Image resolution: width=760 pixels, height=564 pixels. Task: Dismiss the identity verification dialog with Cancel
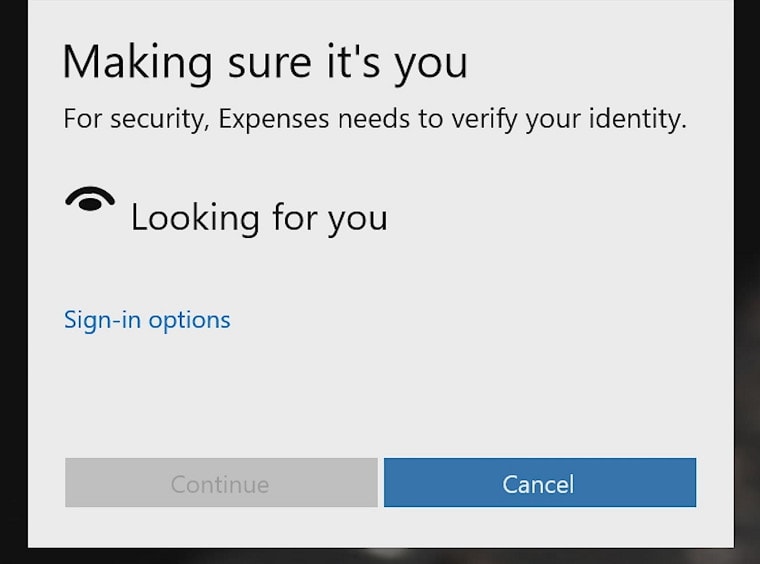pyautogui.click(x=539, y=484)
